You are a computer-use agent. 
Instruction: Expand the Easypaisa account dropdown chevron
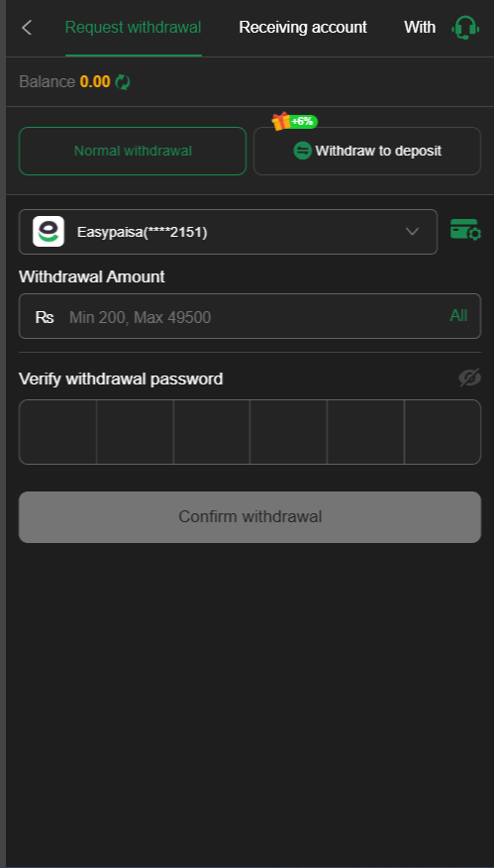click(412, 232)
